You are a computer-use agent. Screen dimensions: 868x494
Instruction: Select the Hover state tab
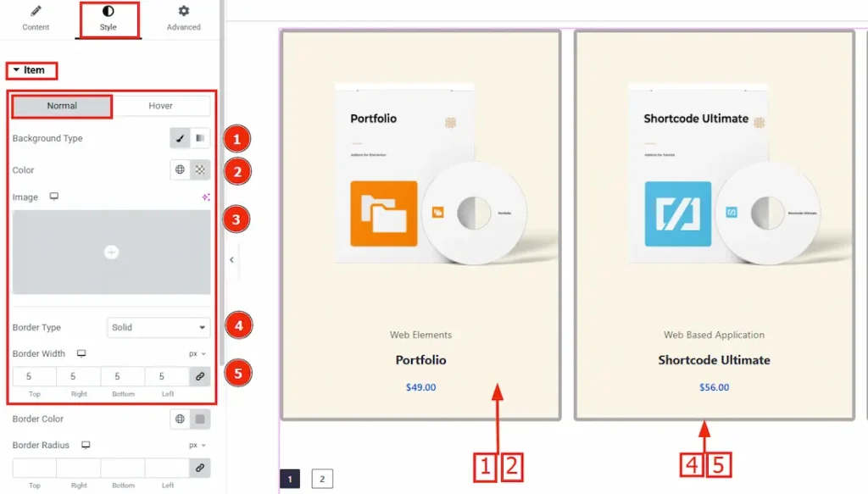[160, 106]
